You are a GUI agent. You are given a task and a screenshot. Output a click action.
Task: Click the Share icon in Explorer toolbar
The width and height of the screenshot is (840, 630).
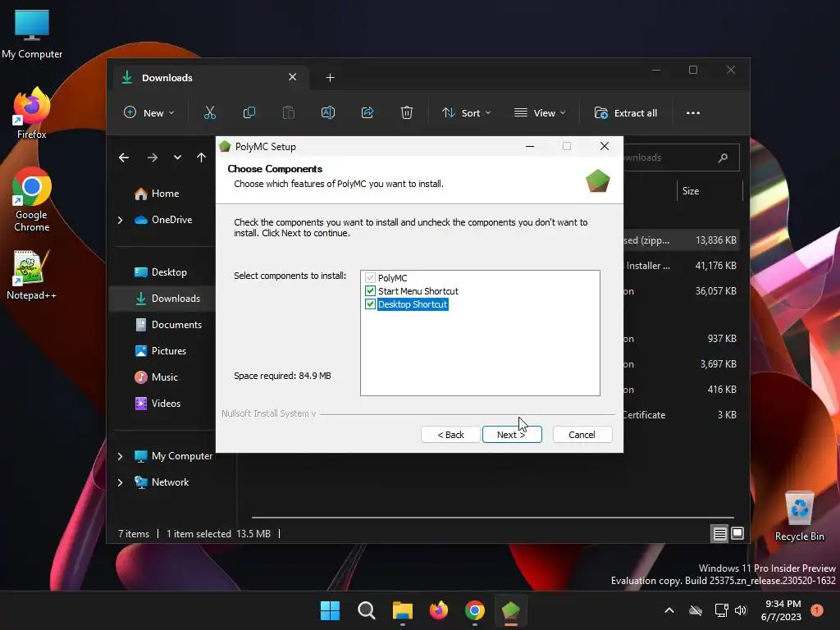(x=367, y=112)
